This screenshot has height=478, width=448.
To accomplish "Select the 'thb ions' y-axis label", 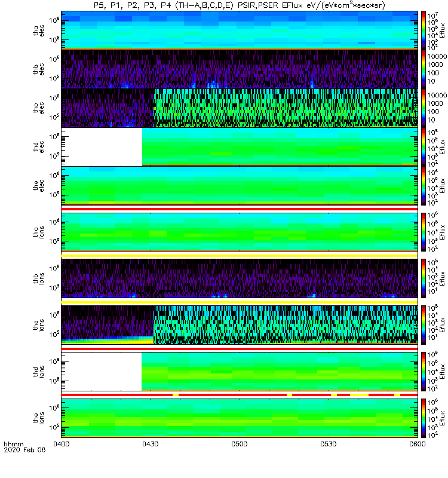I will coord(38,278).
